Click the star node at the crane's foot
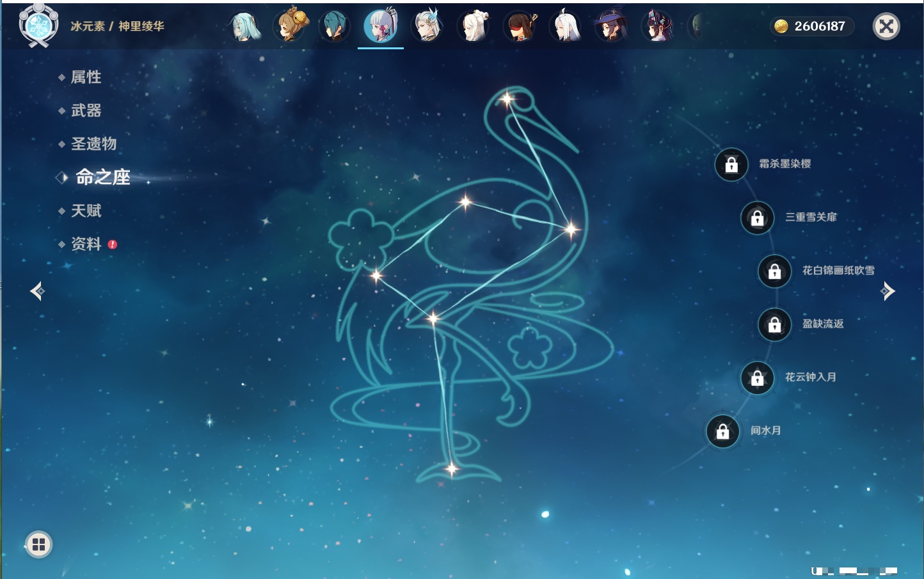The image size is (924, 579). [452, 469]
